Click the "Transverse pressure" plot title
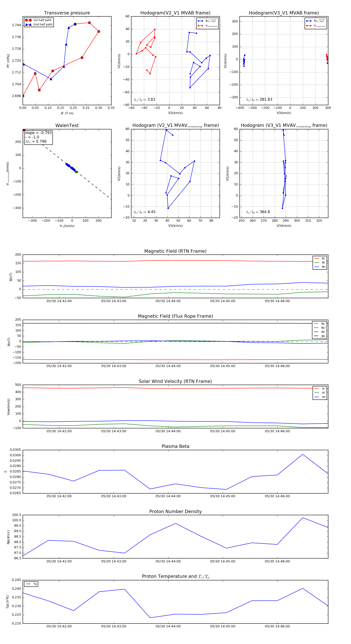This screenshot has width=351, height=644. pyautogui.click(x=67, y=13)
